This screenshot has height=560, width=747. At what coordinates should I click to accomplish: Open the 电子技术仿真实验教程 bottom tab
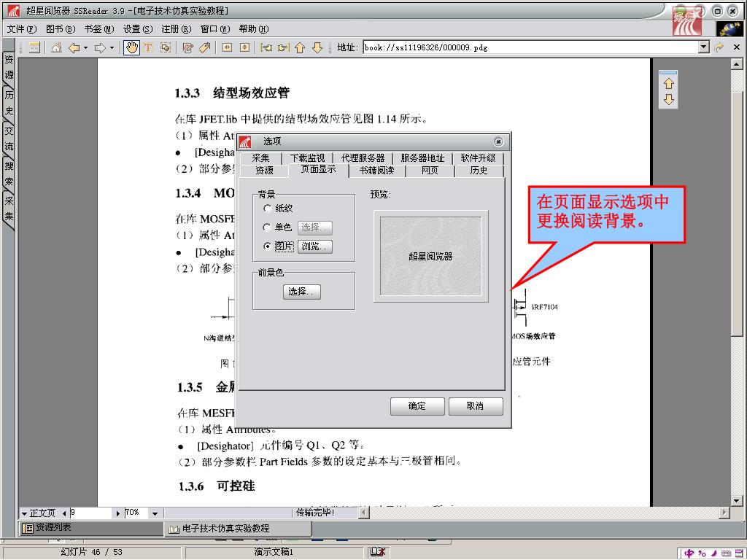[238, 529]
